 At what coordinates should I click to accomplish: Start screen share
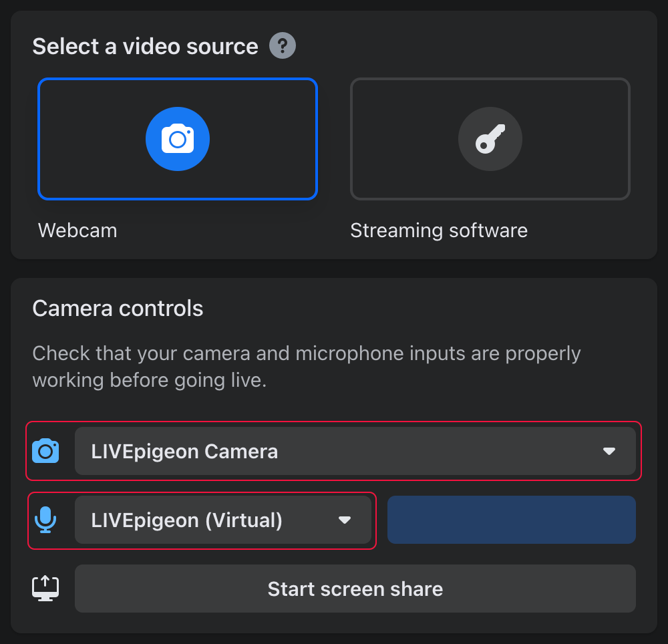pos(355,589)
